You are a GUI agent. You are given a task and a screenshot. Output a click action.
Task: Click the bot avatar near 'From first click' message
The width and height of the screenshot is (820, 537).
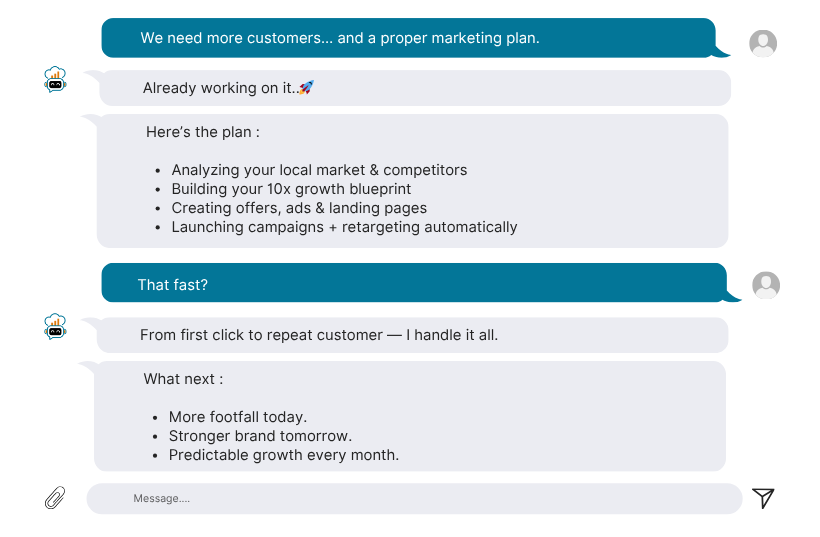pos(55,326)
